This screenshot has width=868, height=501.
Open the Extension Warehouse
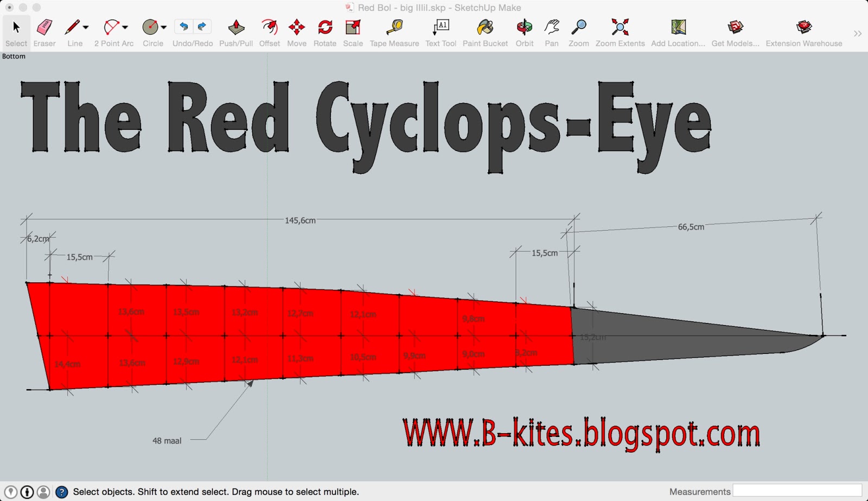coord(802,27)
